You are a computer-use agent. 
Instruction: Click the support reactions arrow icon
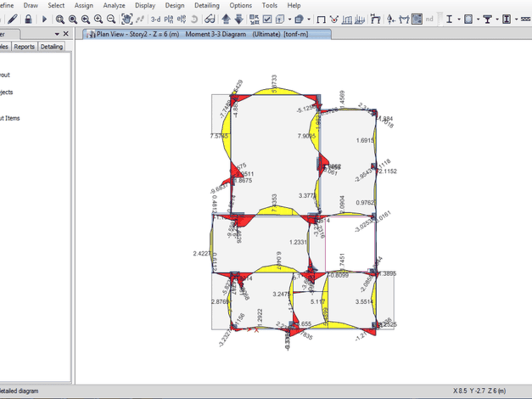click(x=391, y=19)
